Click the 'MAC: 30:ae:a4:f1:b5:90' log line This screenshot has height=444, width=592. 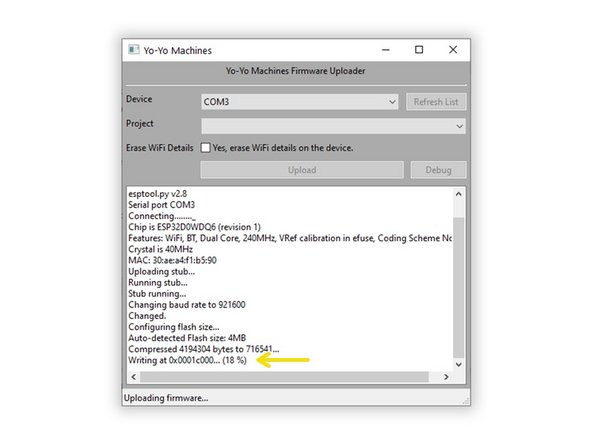click(173, 260)
